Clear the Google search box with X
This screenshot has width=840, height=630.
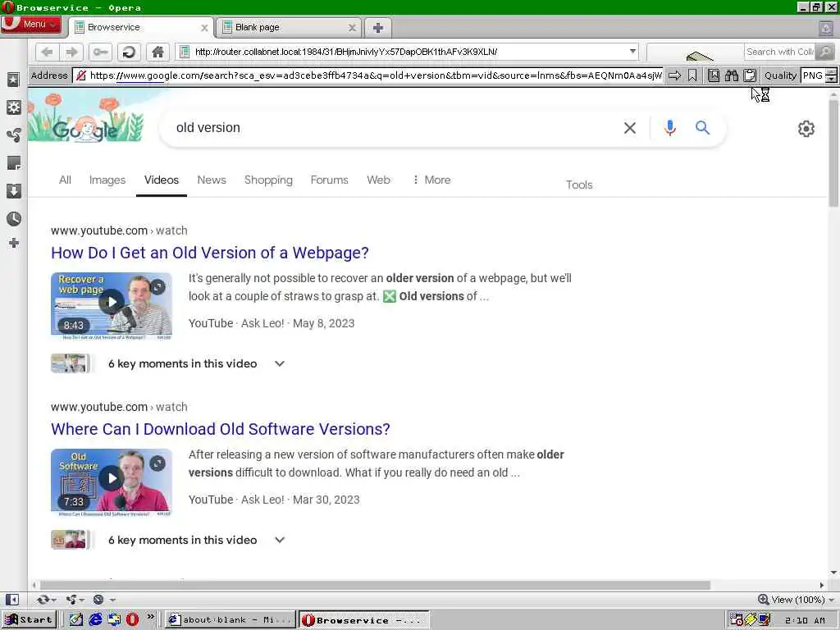tap(630, 128)
